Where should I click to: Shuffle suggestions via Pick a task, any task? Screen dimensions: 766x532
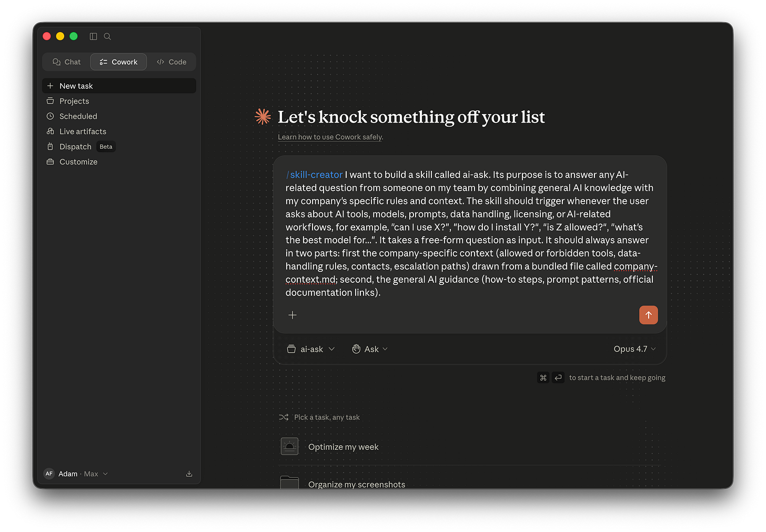tap(319, 417)
